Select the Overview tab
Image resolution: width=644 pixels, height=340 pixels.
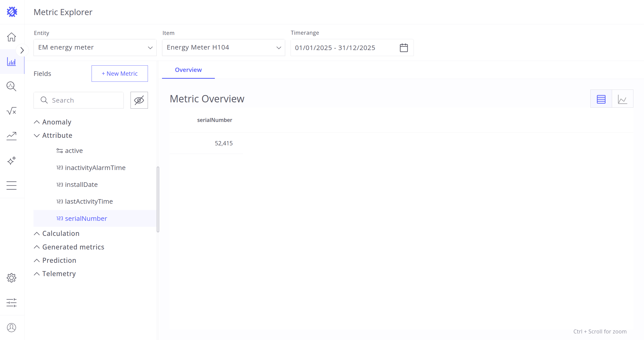click(x=188, y=70)
